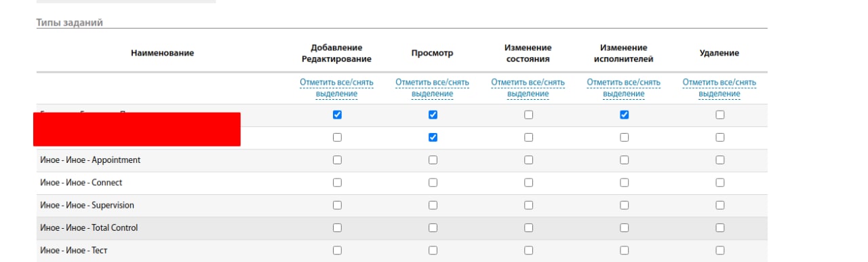
Task: Check Добавление for Иное - Total Control
Action: click(x=337, y=227)
